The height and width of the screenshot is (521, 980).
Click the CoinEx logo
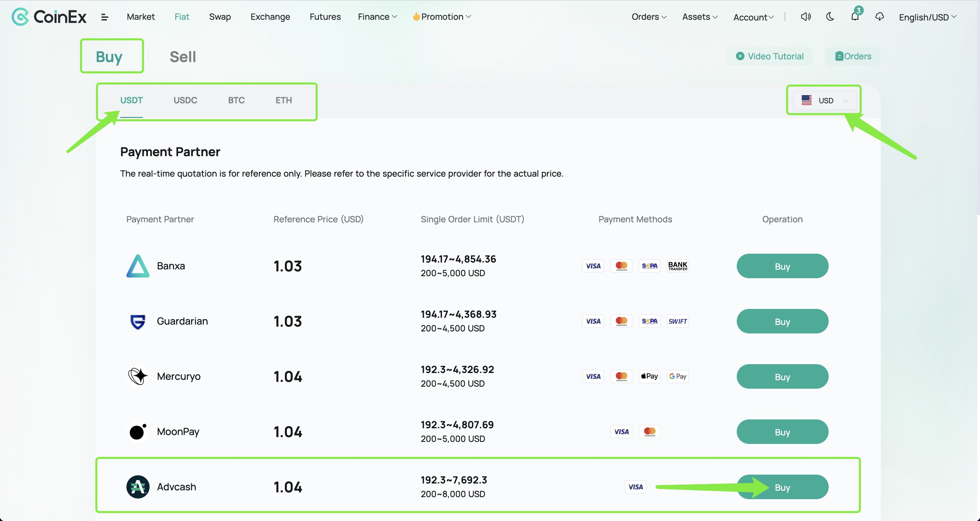(x=49, y=17)
